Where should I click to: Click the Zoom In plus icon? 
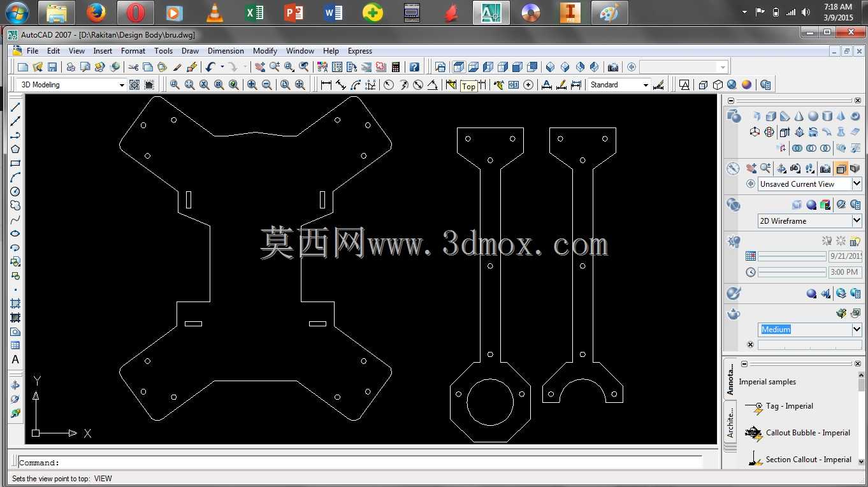point(252,85)
